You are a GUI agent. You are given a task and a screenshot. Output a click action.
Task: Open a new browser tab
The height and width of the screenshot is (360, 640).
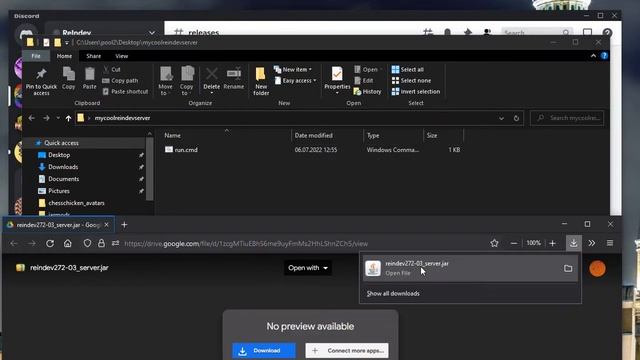point(124,224)
